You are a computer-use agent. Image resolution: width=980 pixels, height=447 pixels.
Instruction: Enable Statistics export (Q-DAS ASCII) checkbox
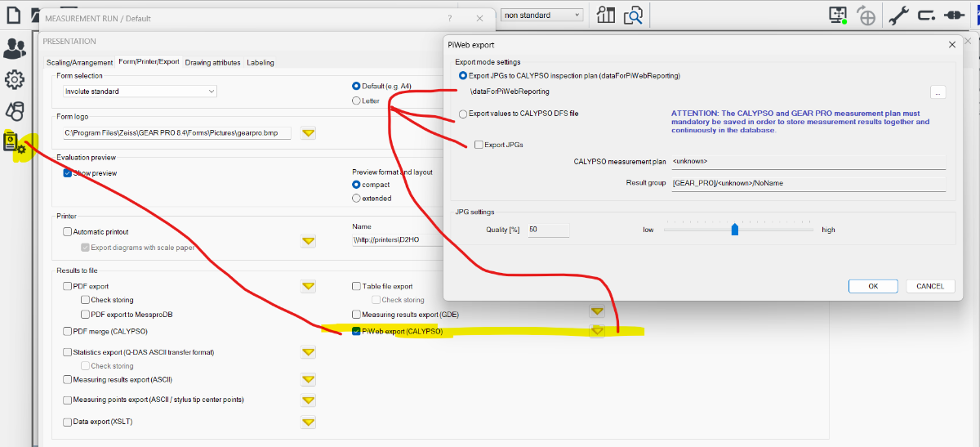68,352
